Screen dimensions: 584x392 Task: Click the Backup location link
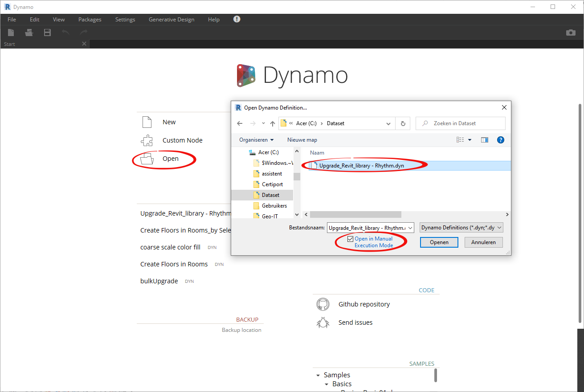[x=241, y=330]
